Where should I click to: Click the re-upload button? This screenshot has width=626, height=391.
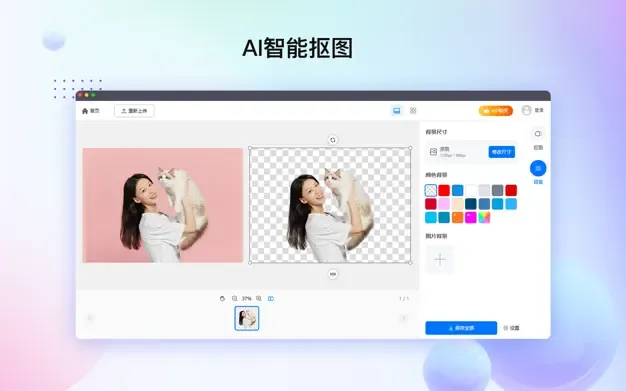[x=134, y=111]
